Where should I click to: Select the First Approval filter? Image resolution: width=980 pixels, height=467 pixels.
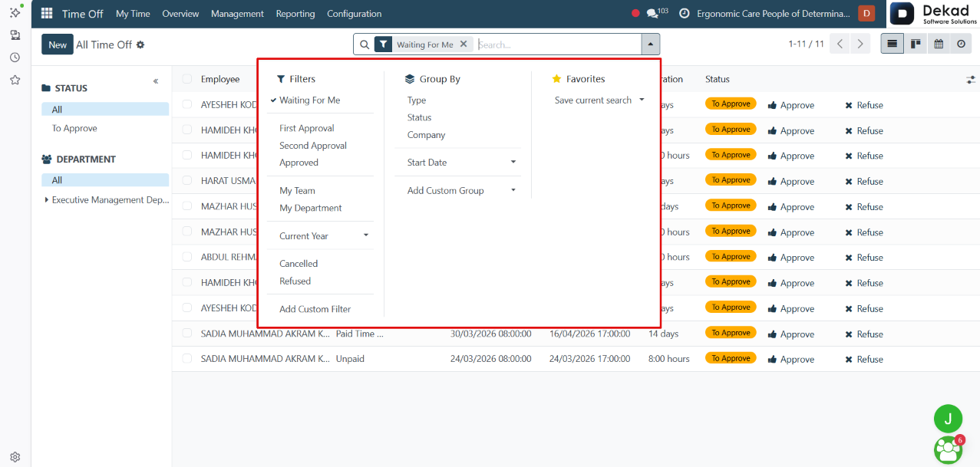click(x=307, y=128)
